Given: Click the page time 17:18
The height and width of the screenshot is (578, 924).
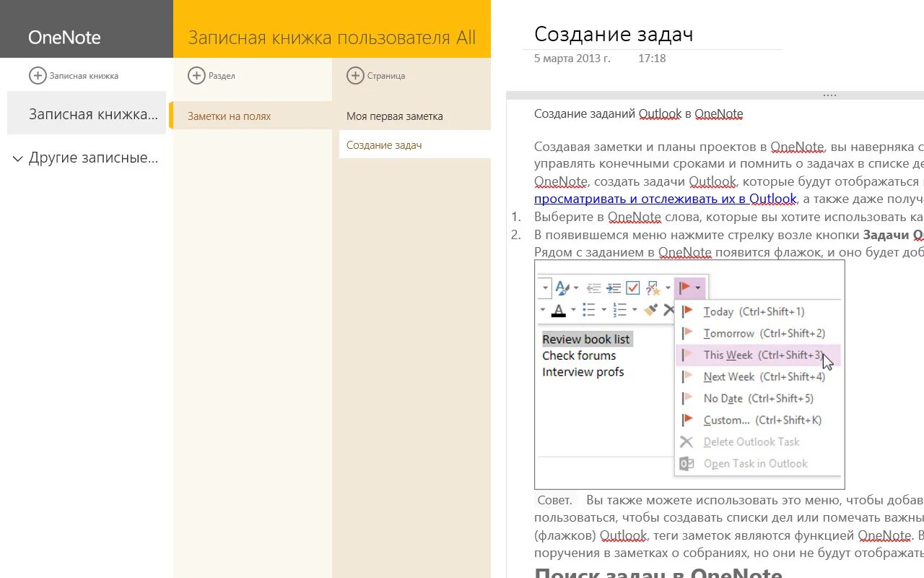Looking at the screenshot, I should click(652, 58).
